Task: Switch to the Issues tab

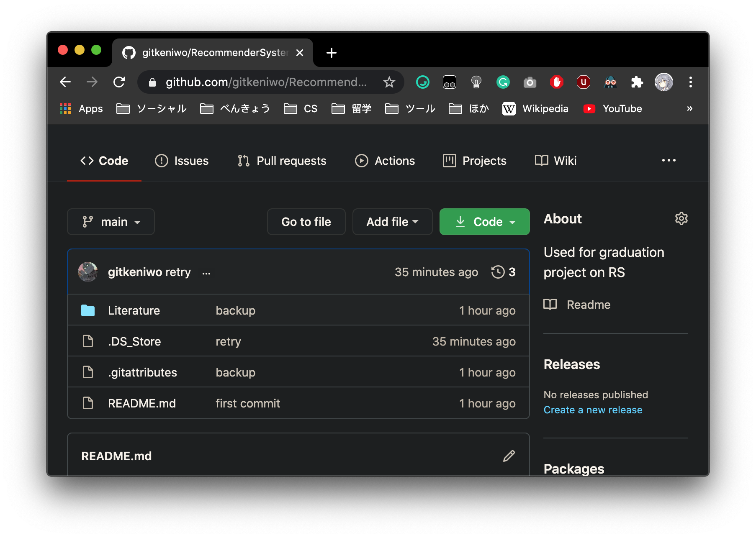Action: coord(182,161)
